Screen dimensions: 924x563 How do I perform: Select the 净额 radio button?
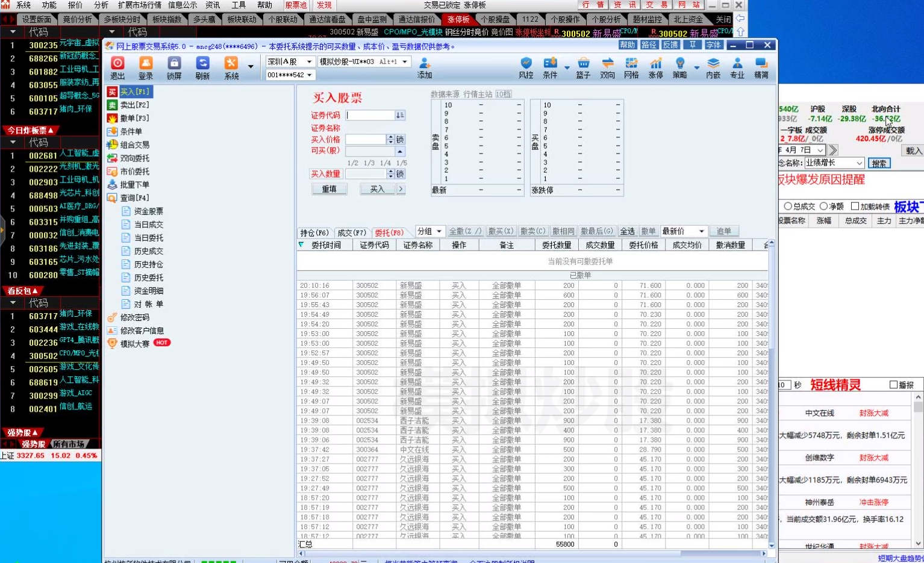(824, 207)
